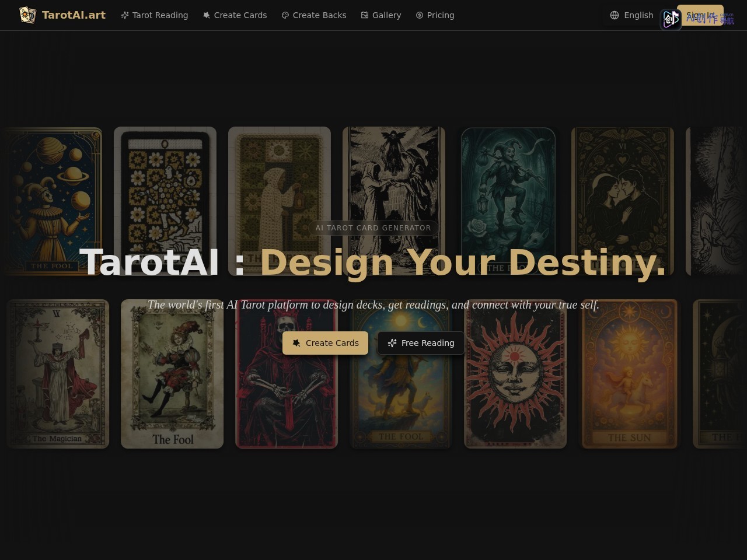Screen dimensions: 747x560
Task: Select the red sun face card
Action: click(515, 374)
